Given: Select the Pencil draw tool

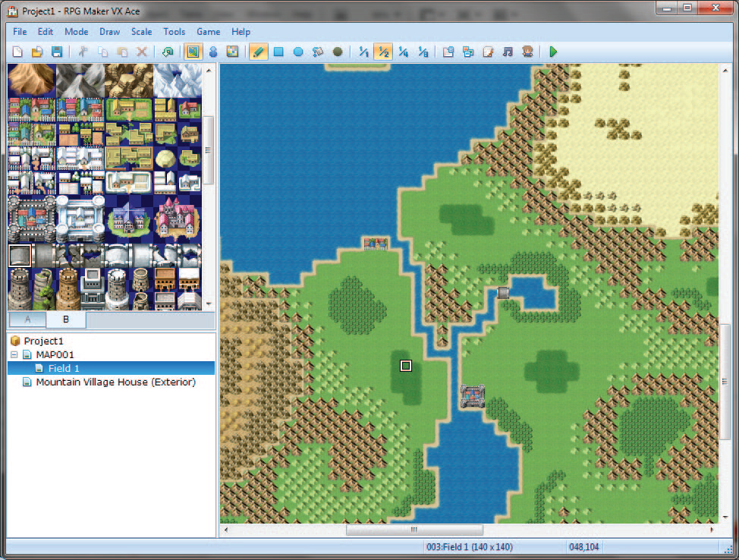Looking at the screenshot, I should (x=258, y=52).
